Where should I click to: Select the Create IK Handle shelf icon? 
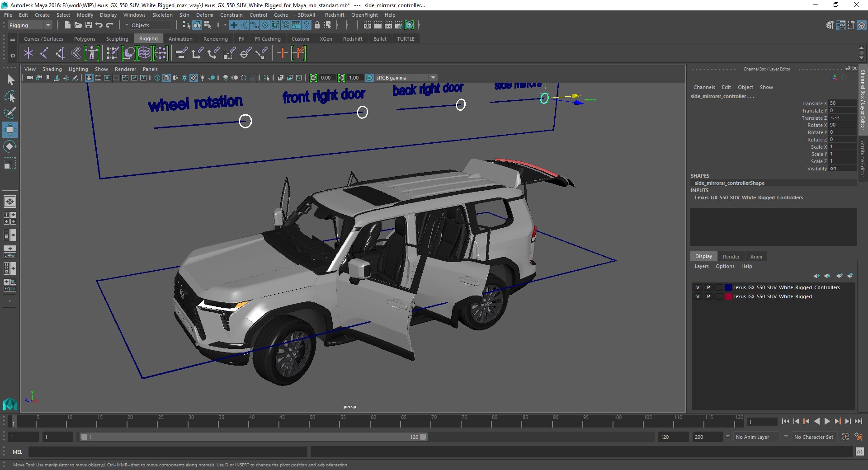(x=60, y=53)
